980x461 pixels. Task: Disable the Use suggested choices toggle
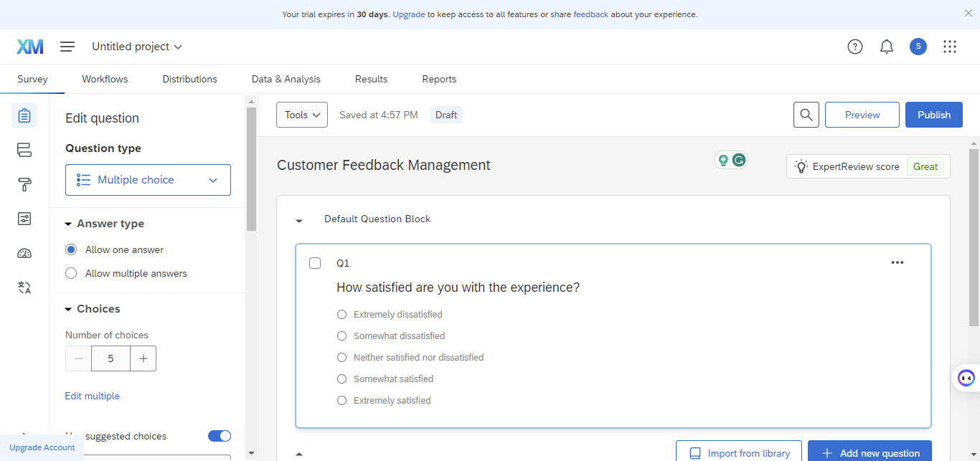point(219,435)
